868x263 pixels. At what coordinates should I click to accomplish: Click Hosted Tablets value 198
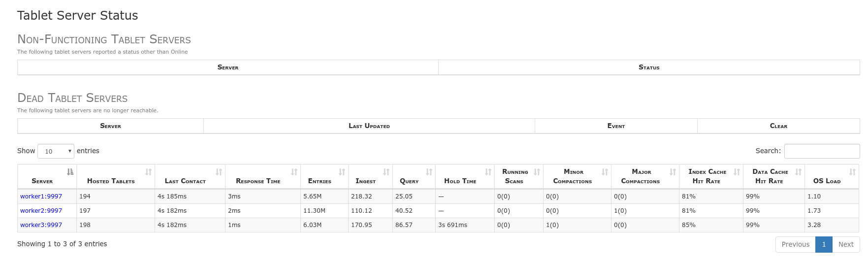click(85, 225)
